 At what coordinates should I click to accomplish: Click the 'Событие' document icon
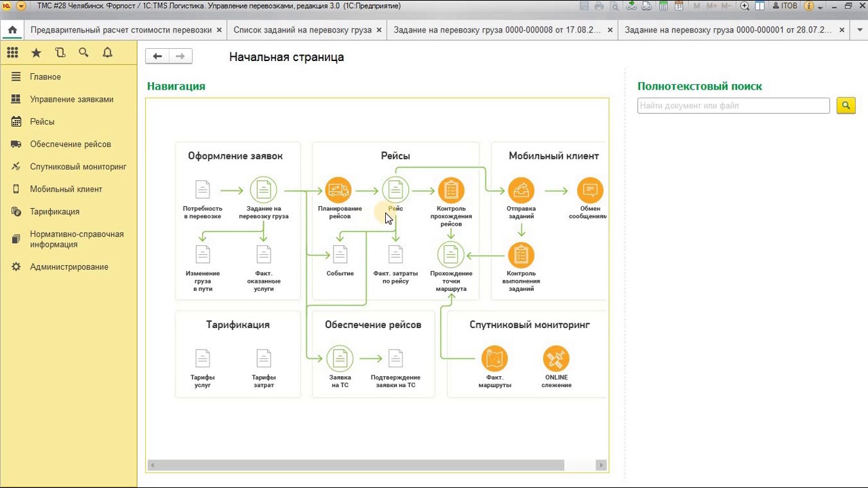click(x=340, y=254)
